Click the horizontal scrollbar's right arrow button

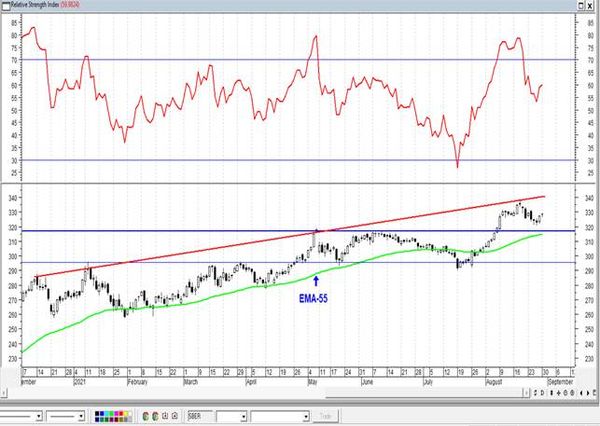[527, 393]
